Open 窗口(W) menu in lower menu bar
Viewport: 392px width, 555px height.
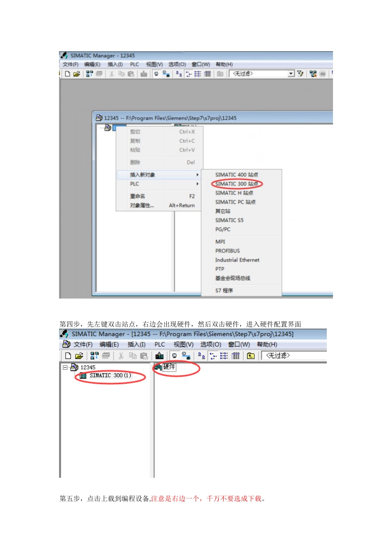239,344
